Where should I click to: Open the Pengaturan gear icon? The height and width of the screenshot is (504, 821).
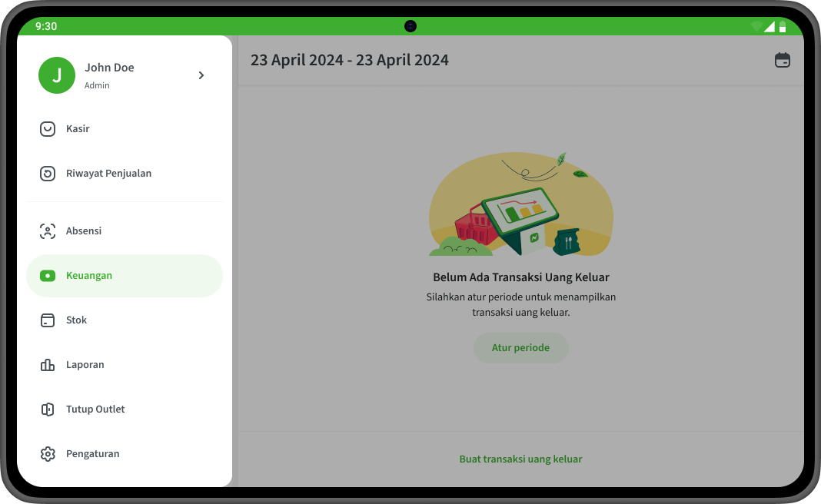(48, 454)
